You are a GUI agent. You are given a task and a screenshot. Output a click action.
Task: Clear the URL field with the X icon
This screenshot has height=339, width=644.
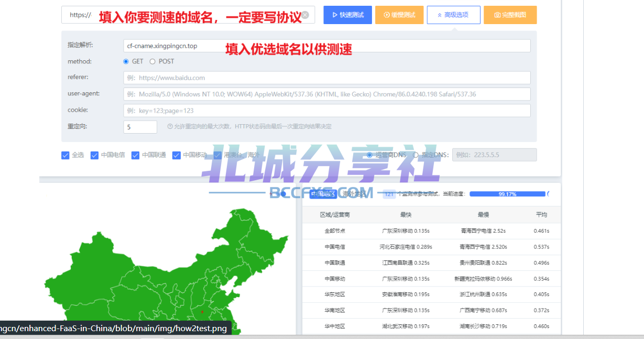click(x=305, y=15)
